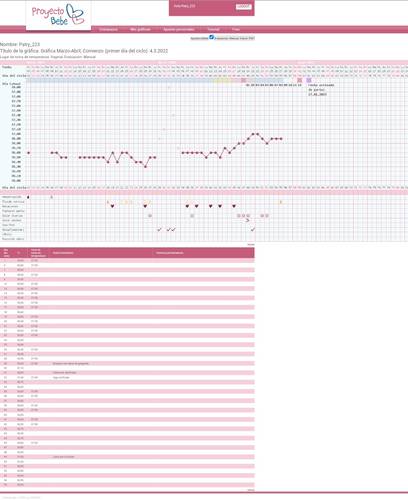
Task: Select the first temperature point on cycle day one
Action: click(x=28, y=153)
